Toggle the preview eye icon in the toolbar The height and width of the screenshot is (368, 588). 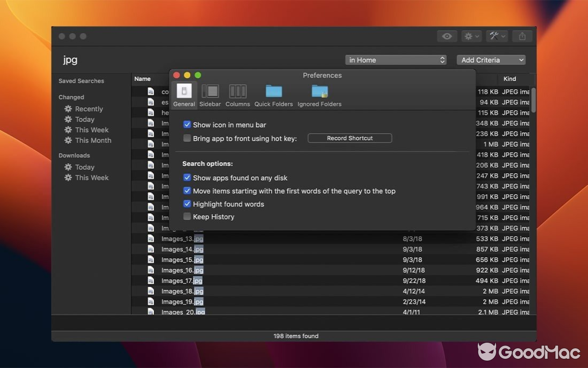tap(447, 36)
